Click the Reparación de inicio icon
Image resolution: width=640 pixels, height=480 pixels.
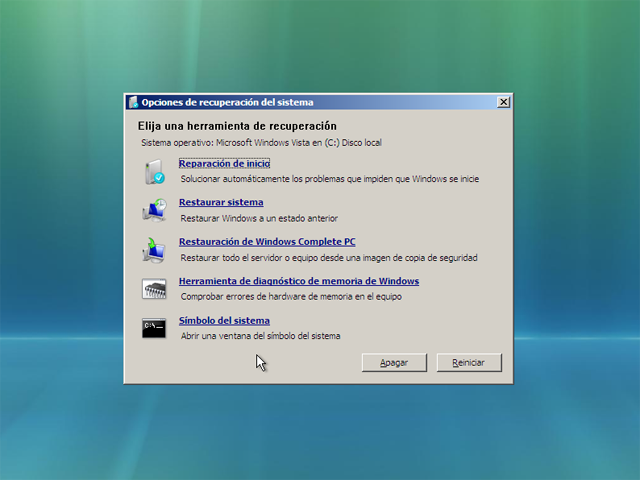coord(155,171)
